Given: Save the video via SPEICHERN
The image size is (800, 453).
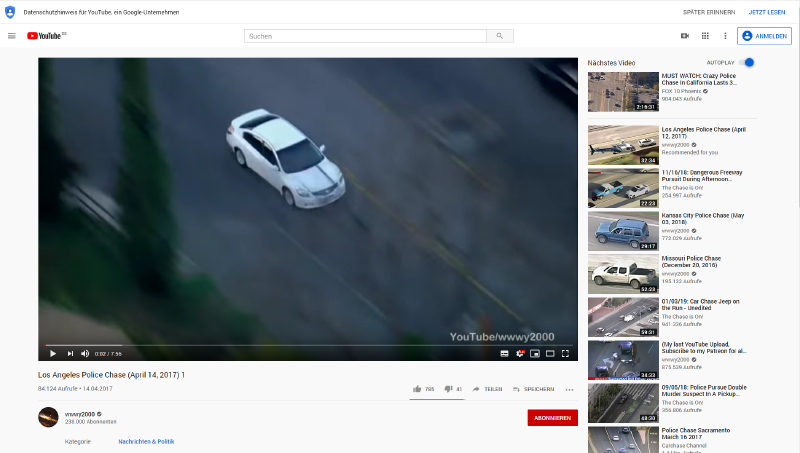Looking at the screenshot, I should 534,389.
